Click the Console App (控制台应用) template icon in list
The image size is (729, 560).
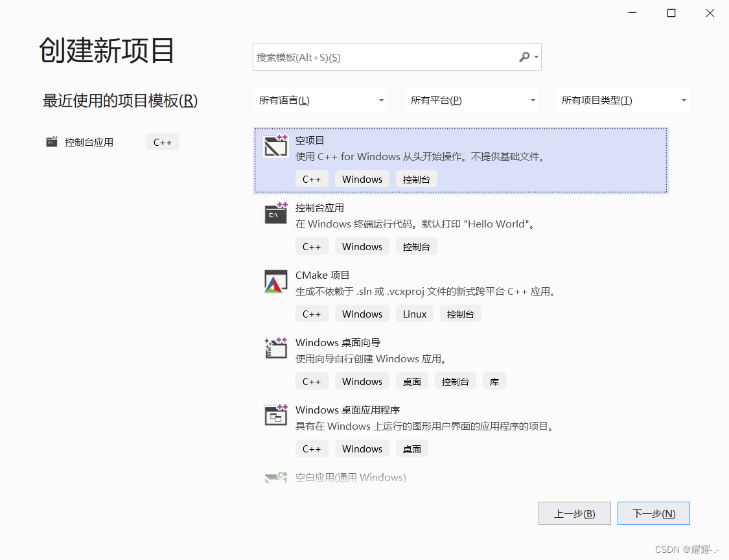(x=275, y=213)
